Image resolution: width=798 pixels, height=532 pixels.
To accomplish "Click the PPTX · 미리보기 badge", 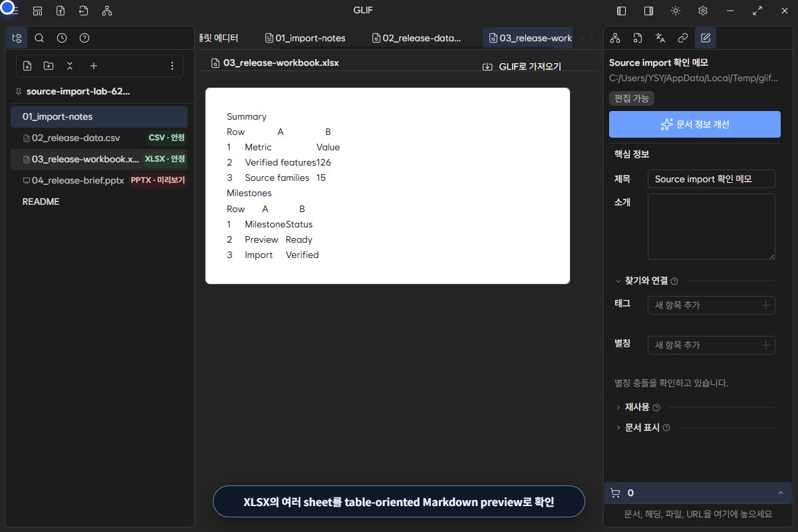I will 158,180.
